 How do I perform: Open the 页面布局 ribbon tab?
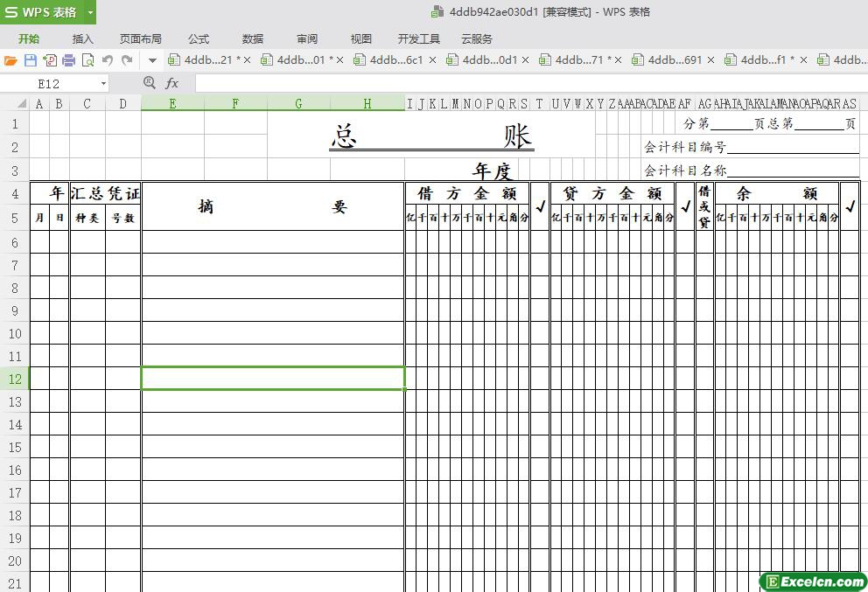pos(141,38)
